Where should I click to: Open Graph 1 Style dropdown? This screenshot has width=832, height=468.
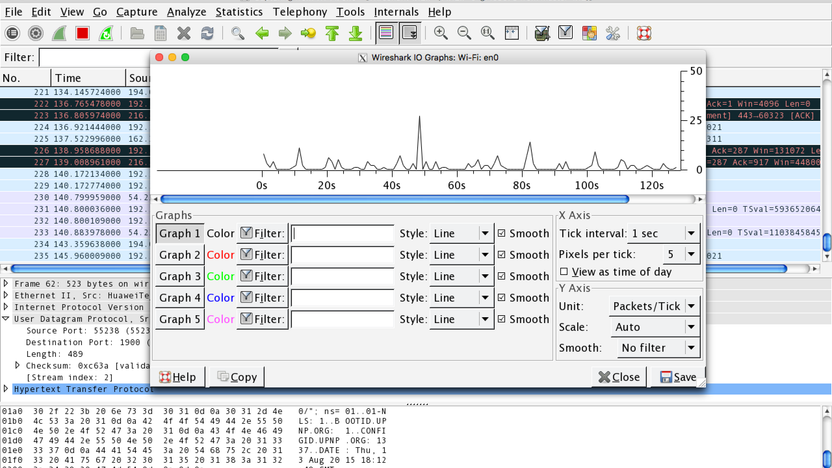click(x=462, y=233)
